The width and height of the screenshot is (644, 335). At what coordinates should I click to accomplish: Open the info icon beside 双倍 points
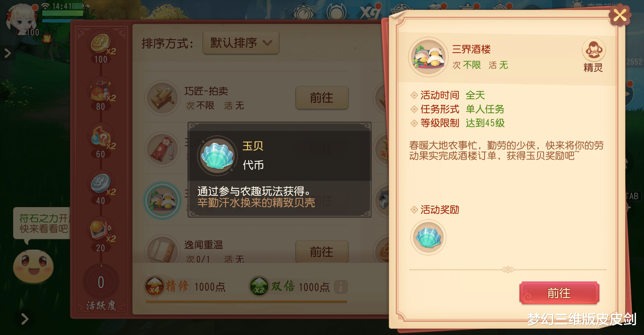(340, 287)
